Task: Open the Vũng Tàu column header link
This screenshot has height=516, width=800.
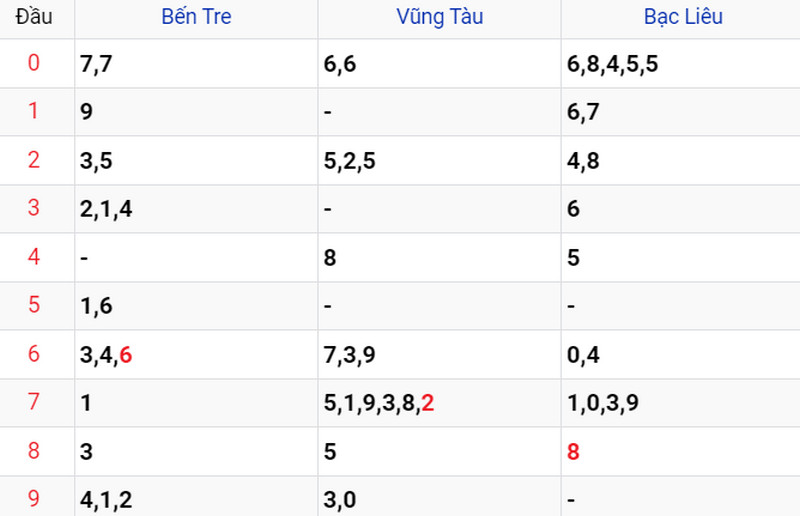Action: (440, 17)
